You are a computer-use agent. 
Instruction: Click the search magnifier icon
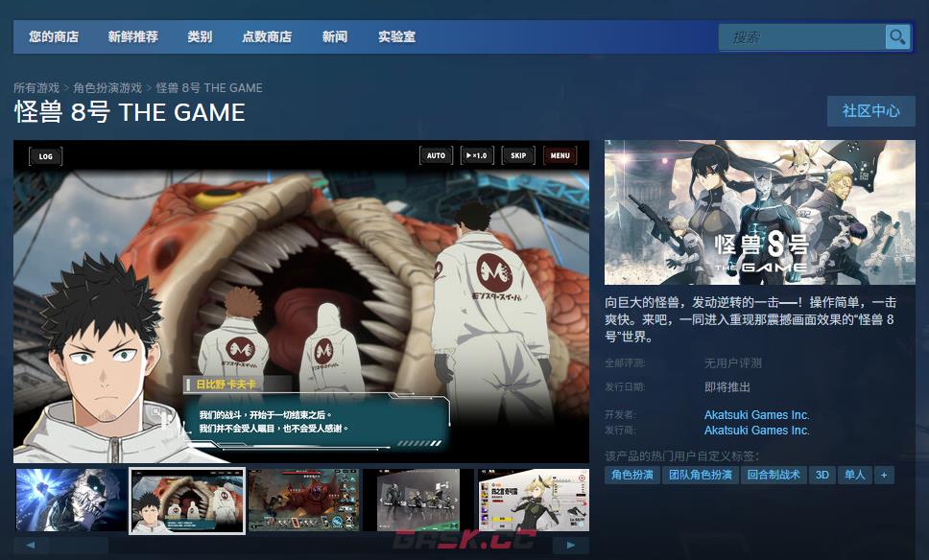pos(897,37)
